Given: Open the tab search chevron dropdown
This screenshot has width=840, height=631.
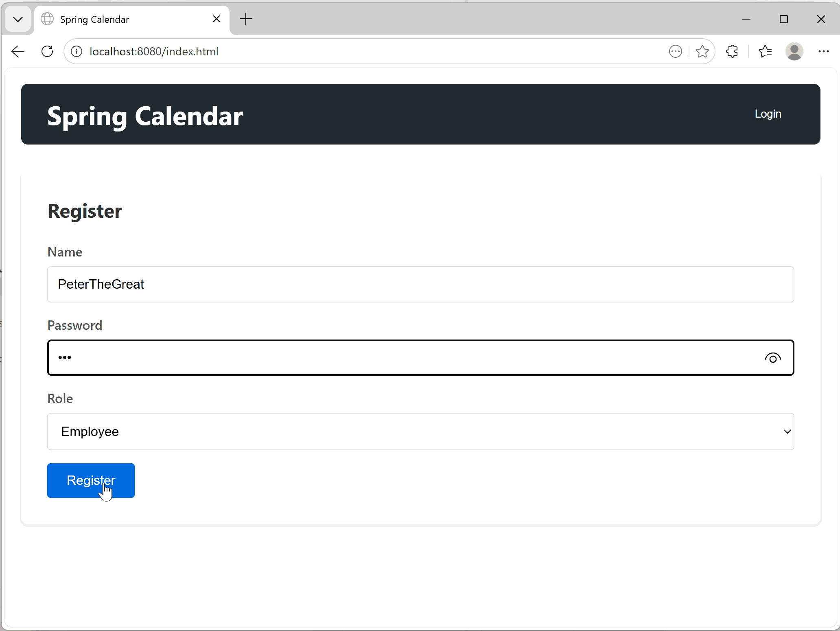Looking at the screenshot, I should [18, 19].
